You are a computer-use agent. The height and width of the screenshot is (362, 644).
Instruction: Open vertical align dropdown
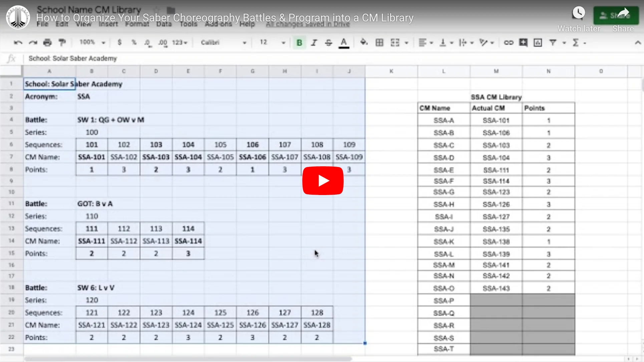pos(446,42)
